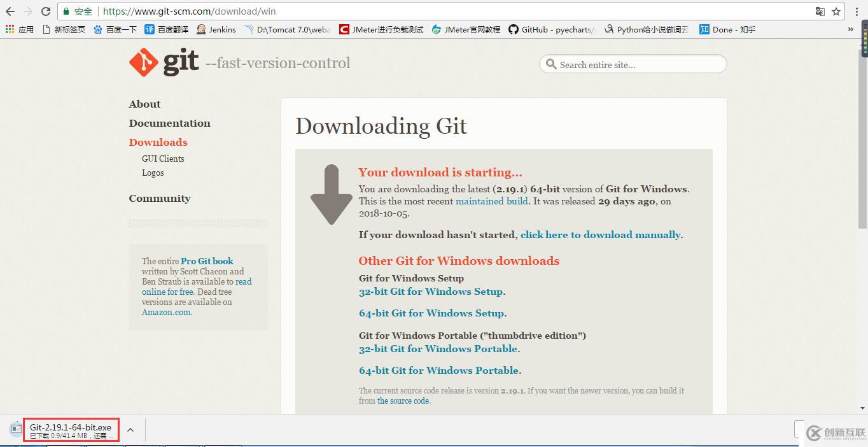The width and height of the screenshot is (868, 447).
Task: Download 32-bit Git for Windows Portable
Action: click(x=438, y=349)
